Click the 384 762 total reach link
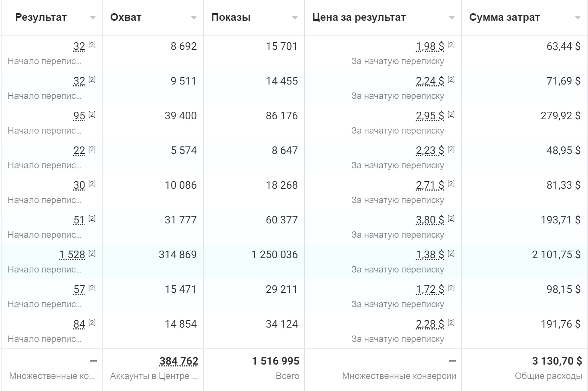Image resolution: width=588 pixels, height=391 pixels. 179,361
